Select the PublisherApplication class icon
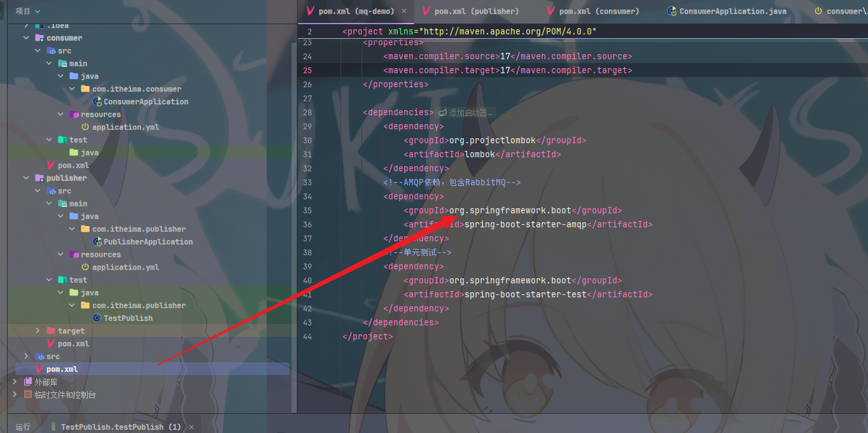The height and width of the screenshot is (433, 868). pos(97,242)
